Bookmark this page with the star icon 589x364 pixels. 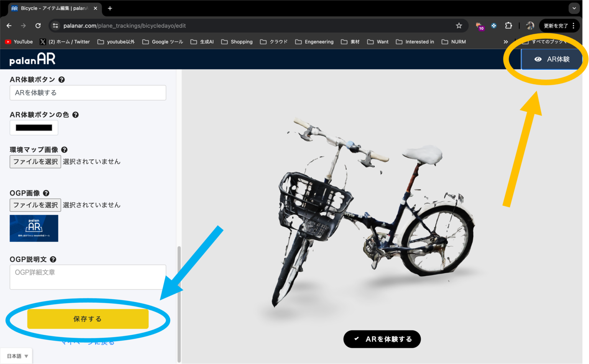click(x=459, y=26)
